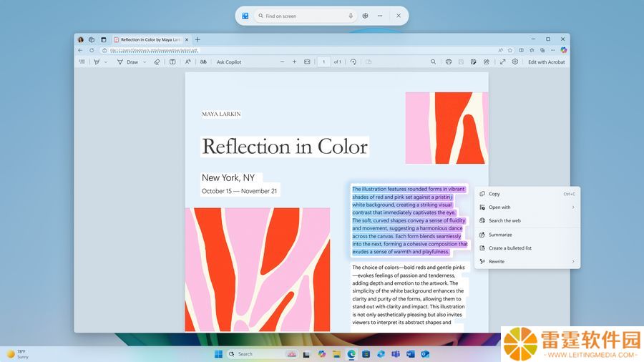The width and height of the screenshot is (644, 362).
Task: Open a new browser tab
Action: 197,40
